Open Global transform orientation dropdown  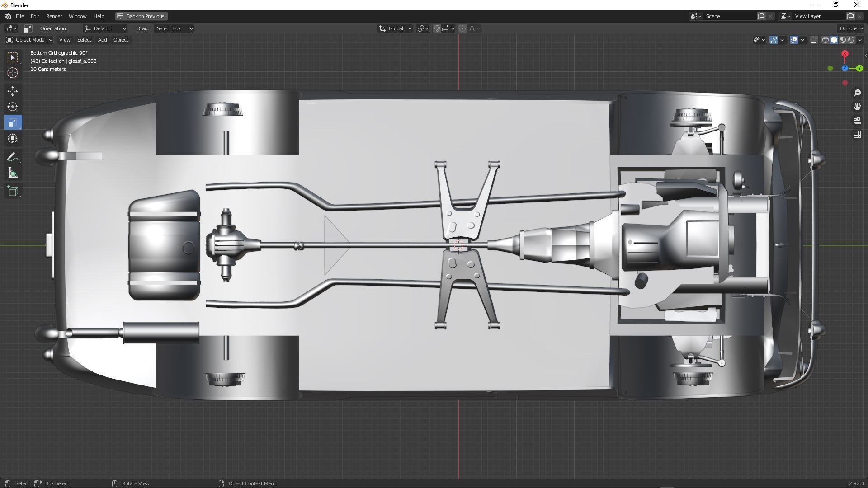pos(396,28)
